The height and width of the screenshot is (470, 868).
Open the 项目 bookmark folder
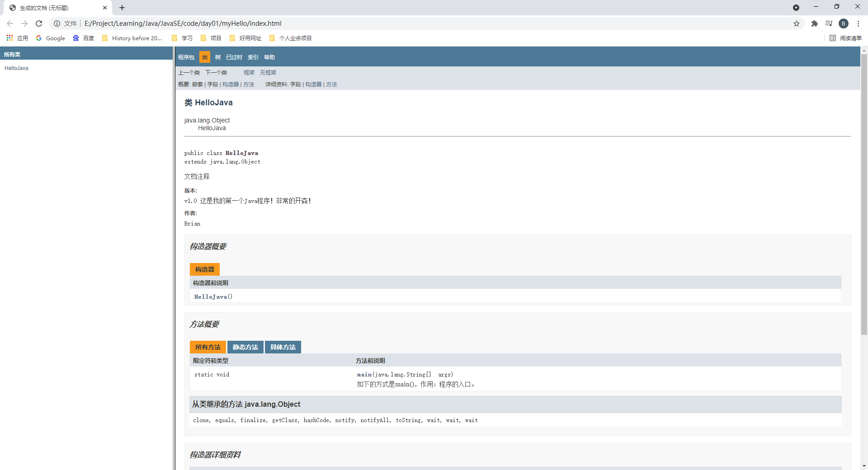211,38
